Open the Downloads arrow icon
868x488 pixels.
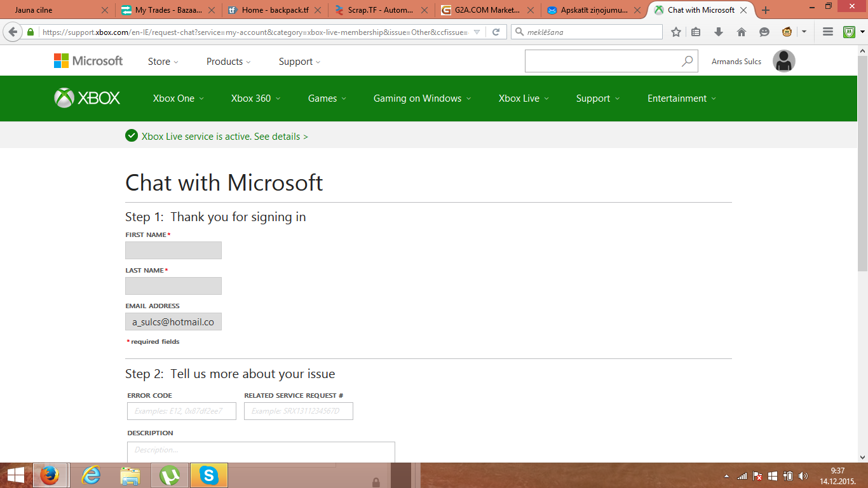click(719, 32)
